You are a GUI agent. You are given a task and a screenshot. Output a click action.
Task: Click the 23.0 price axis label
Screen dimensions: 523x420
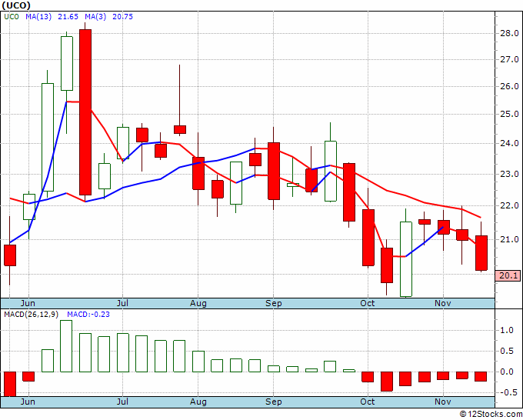[509, 174]
